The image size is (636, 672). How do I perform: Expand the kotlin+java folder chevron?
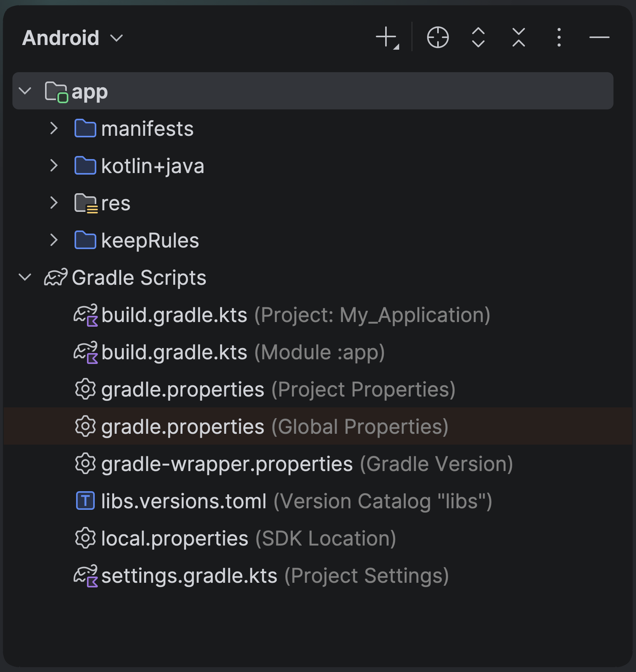tap(54, 166)
